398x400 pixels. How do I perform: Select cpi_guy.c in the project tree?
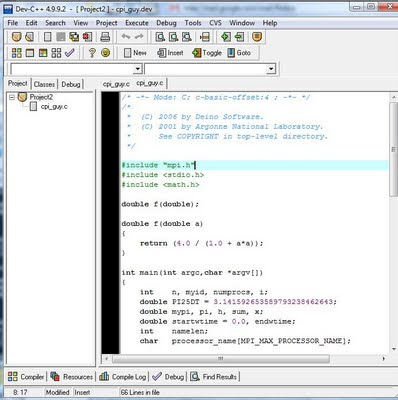coord(54,107)
